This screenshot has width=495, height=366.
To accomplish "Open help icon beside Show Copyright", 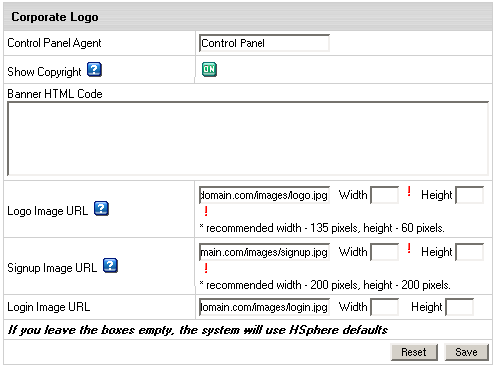I will point(94,70).
